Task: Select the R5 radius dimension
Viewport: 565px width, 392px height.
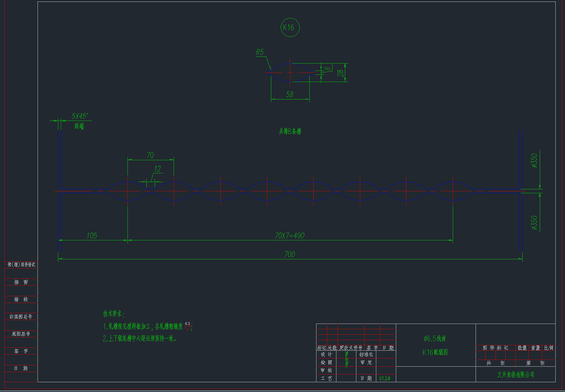Action: [x=260, y=52]
